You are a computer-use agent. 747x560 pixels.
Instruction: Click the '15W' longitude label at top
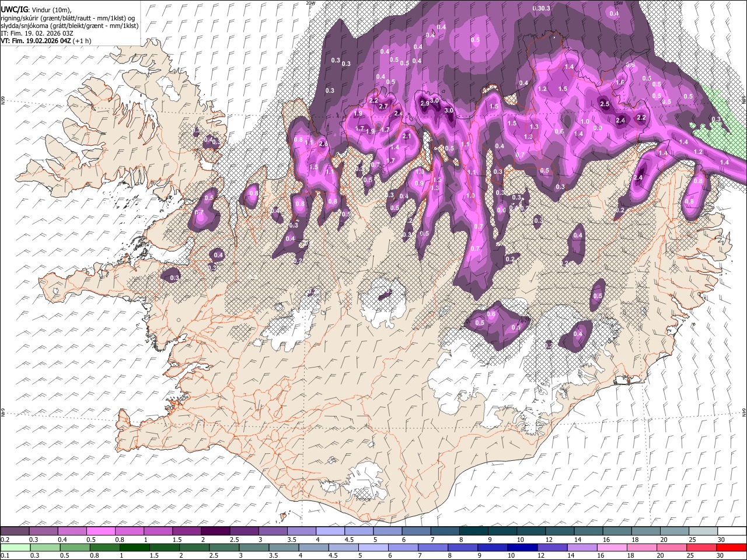tap(618, 3)
